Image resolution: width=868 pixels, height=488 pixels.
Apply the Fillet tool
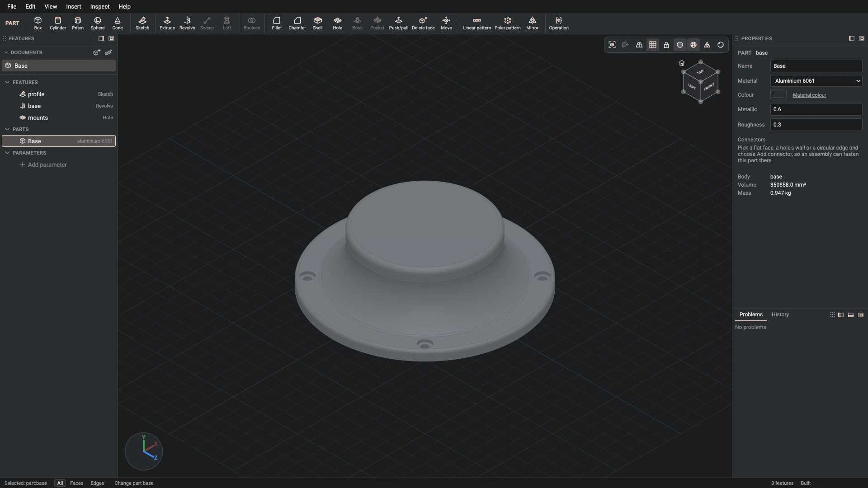[277, 23]
